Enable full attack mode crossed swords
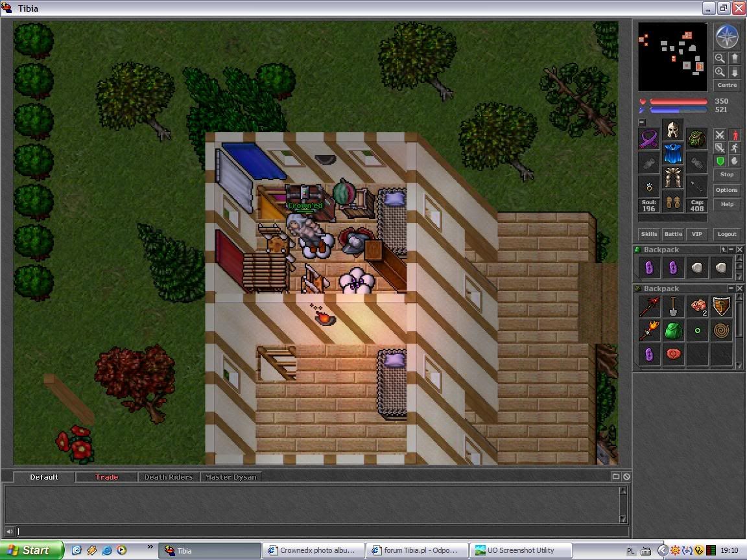The width and height of the screenshot is (747, 560). coord(720,135)
